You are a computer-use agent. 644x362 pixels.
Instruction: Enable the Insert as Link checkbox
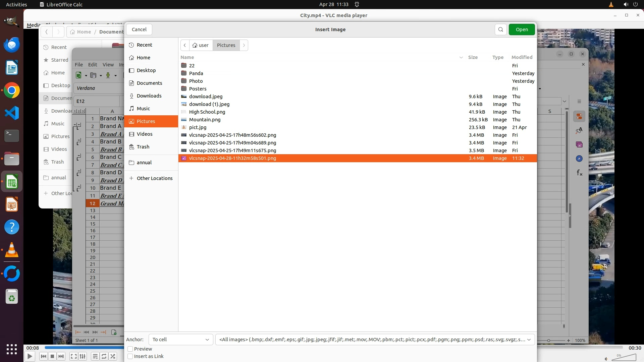pos(130,356)
